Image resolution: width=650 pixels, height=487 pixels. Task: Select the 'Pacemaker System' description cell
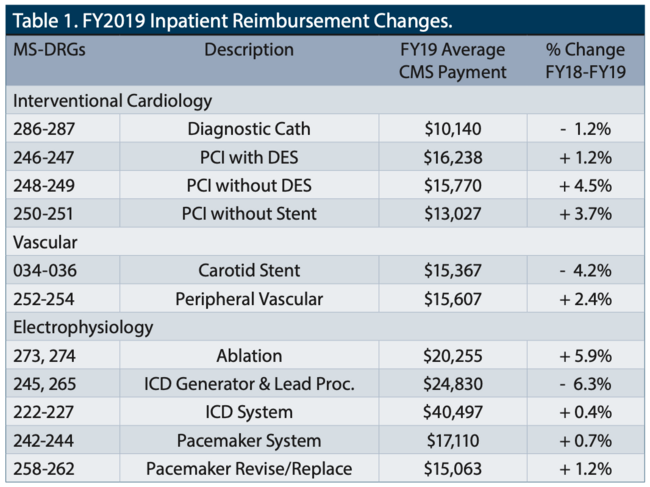click(x=249, y=441)
